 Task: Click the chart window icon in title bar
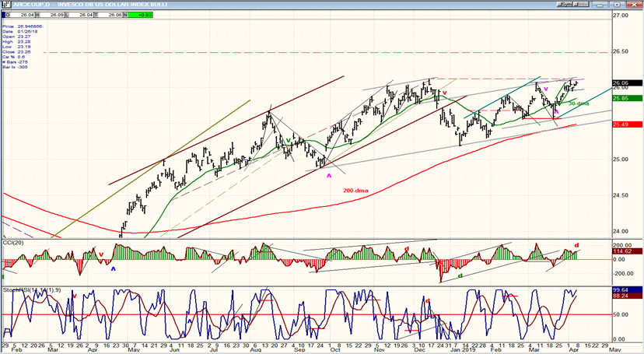(4, 3)
